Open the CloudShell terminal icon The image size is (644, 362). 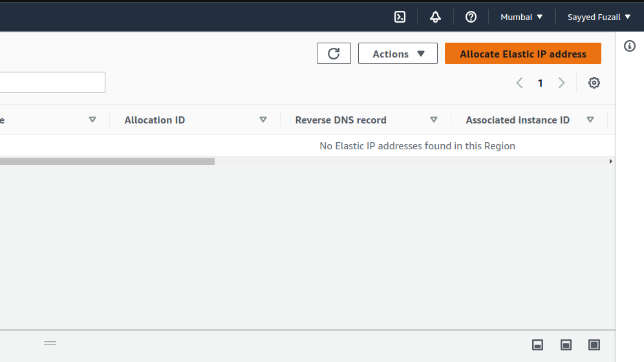pyautogui.click(x=400, y=17)
